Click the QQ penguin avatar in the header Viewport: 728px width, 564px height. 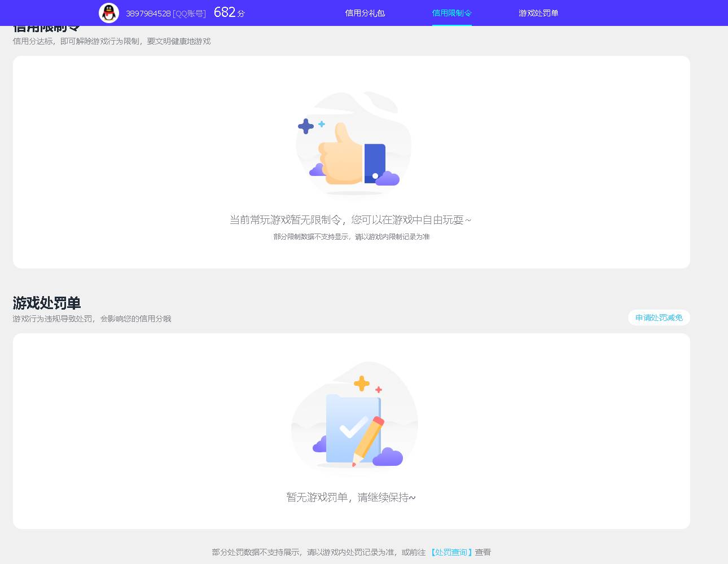(x=109, y=12)
